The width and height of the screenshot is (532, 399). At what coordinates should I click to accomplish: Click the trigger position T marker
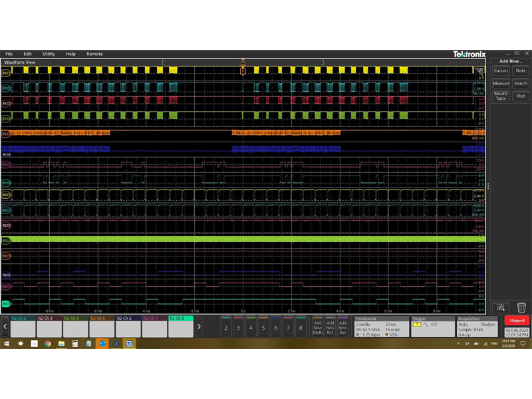click(243, 70)
